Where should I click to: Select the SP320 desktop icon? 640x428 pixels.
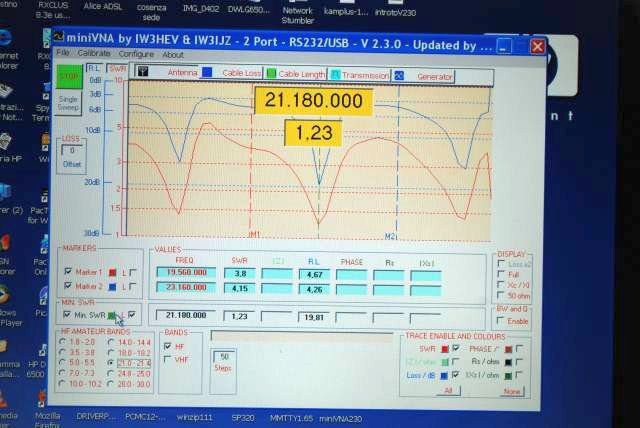[x=242, y=418]
